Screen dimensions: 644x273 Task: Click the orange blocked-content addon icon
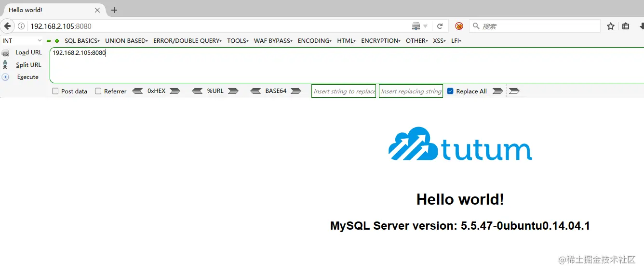(x=459, y=26)
